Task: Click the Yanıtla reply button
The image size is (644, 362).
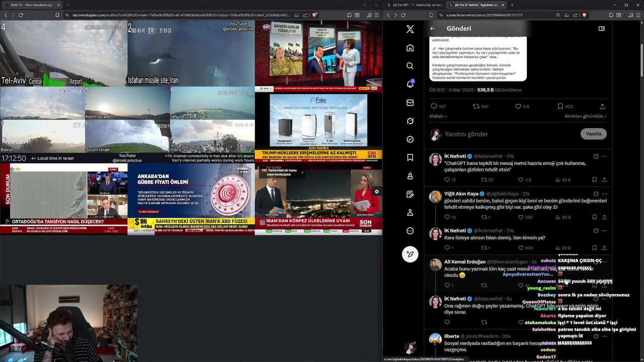Action: coord(594,134)
